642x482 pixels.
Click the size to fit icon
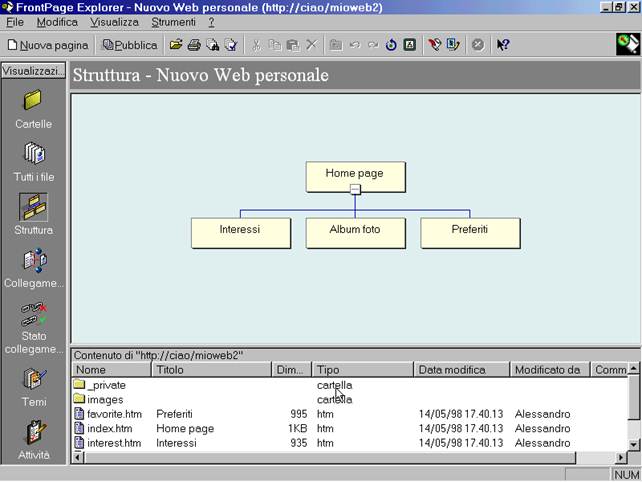tap(410, 45)
